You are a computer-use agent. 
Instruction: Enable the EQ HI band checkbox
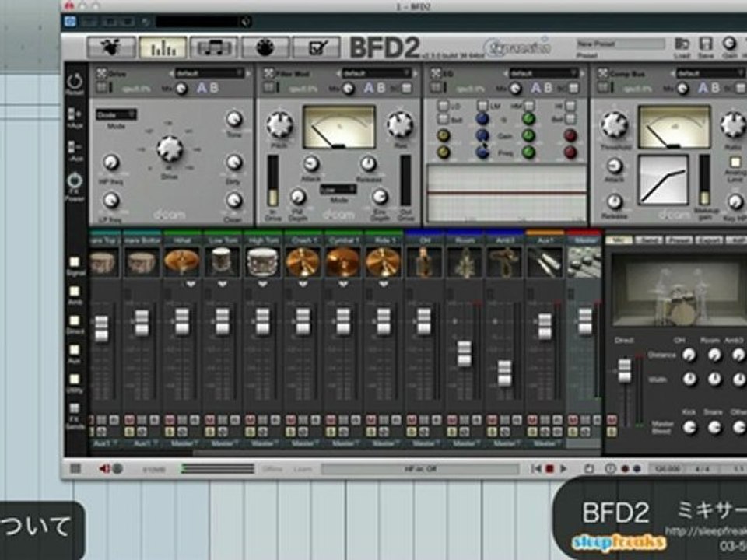570,105
